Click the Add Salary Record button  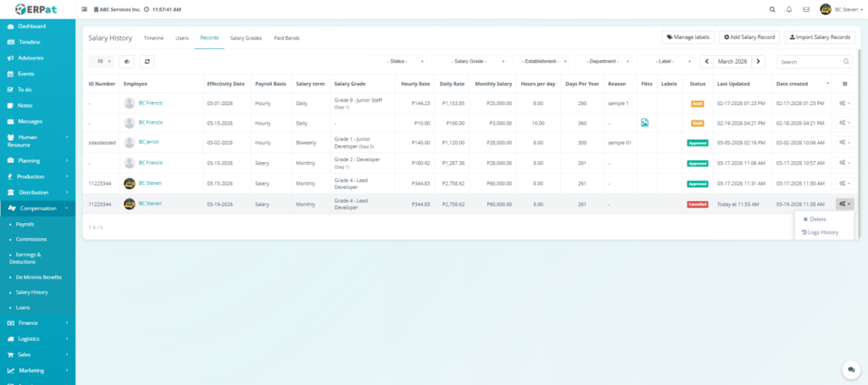coord(749,37)
